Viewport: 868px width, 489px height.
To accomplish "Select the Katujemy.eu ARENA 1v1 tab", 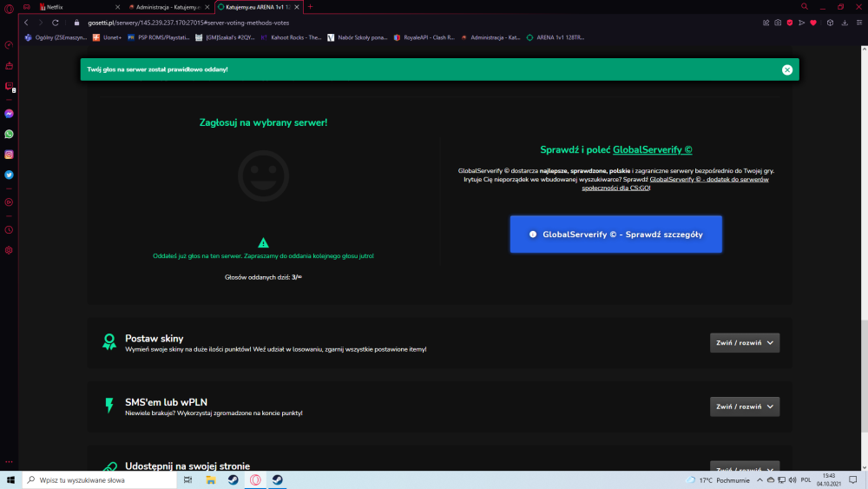I will 259,7.
